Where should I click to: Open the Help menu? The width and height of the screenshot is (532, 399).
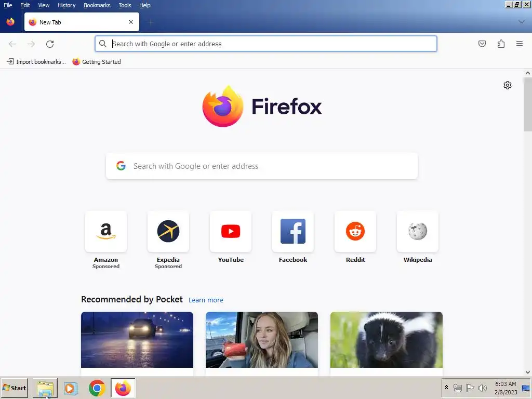click(x=145, y=5)
